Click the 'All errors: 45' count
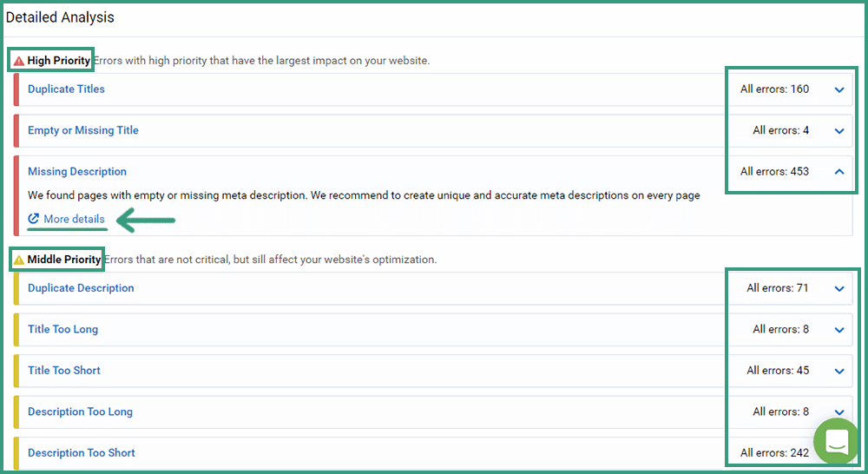 point(777,371)
